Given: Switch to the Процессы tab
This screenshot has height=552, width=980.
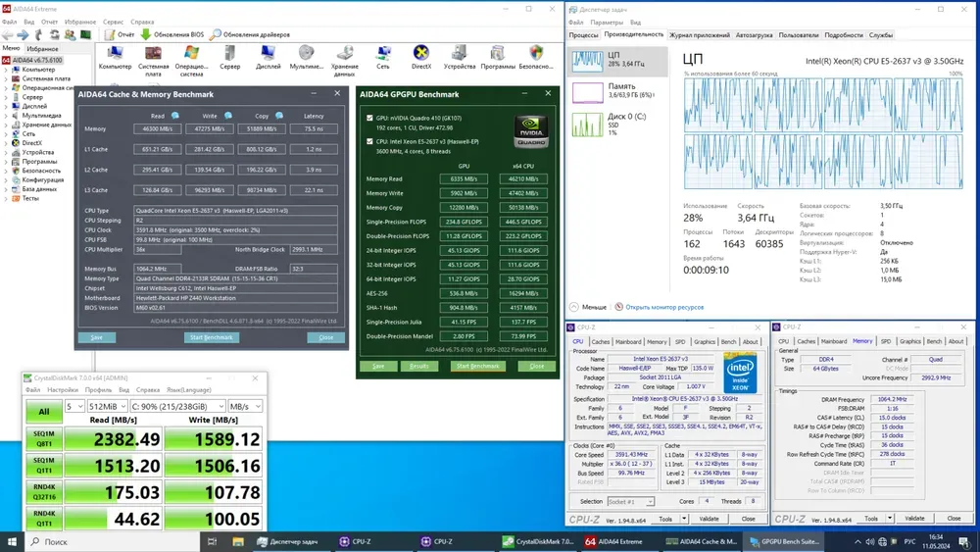Looking at the screenshot, I should point(584,34).
